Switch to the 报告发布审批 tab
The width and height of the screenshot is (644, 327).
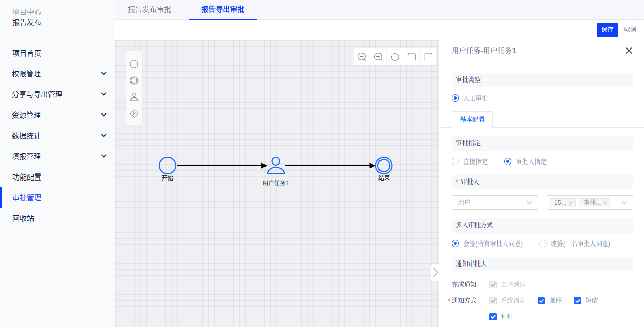(x=150, y=9)
